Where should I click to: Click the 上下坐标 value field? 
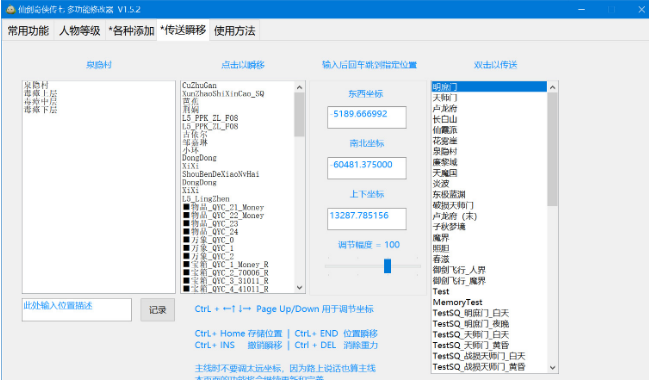coord(367,219)
